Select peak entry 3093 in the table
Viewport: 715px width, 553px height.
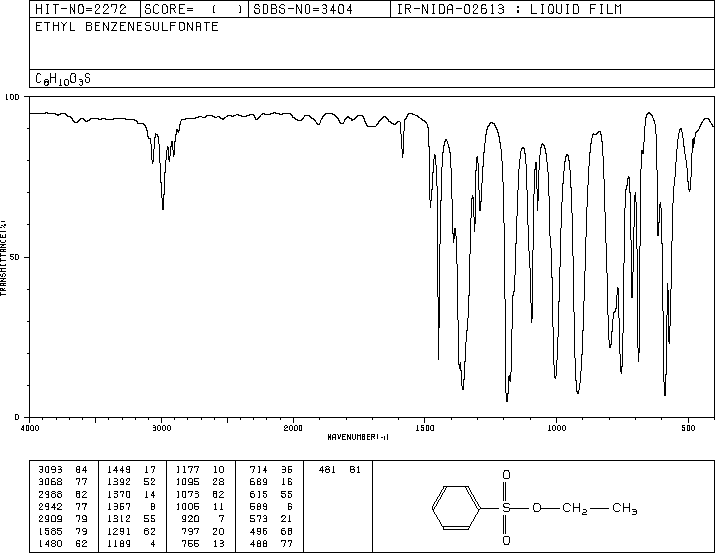[50, 470]
